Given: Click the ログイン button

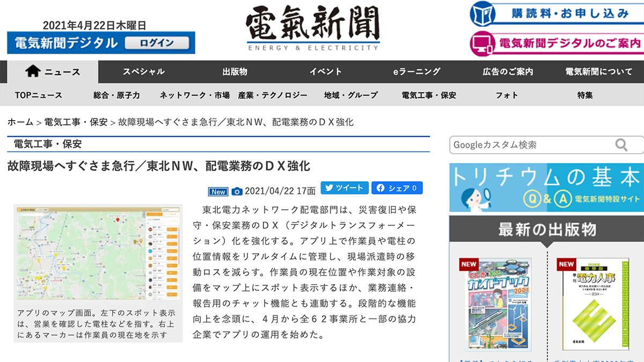Looking at the screenshot, I should pos(157,43).
